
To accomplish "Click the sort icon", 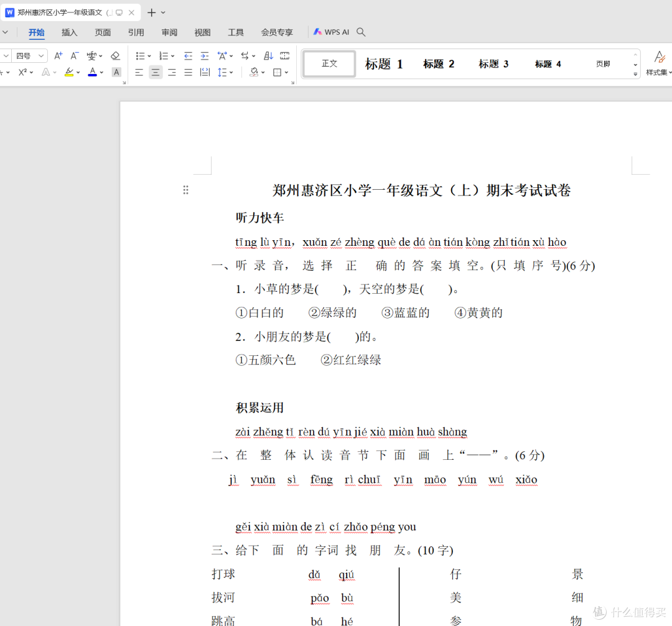I will point(268,56).
